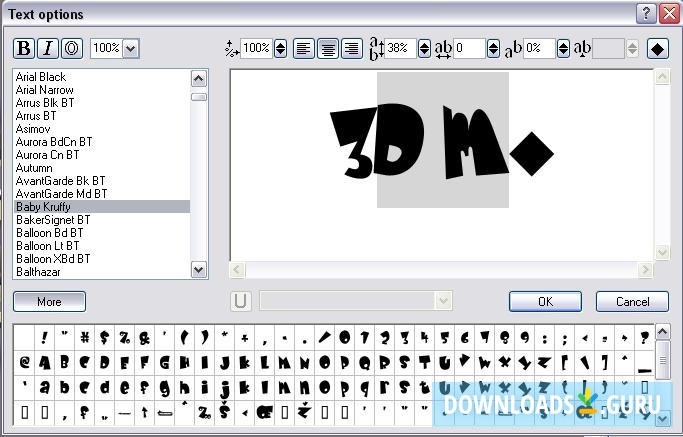Click the baseline shift icon
Image resolution: width=683 pixels, height=437 pixels.
click(x=513, y=49)
